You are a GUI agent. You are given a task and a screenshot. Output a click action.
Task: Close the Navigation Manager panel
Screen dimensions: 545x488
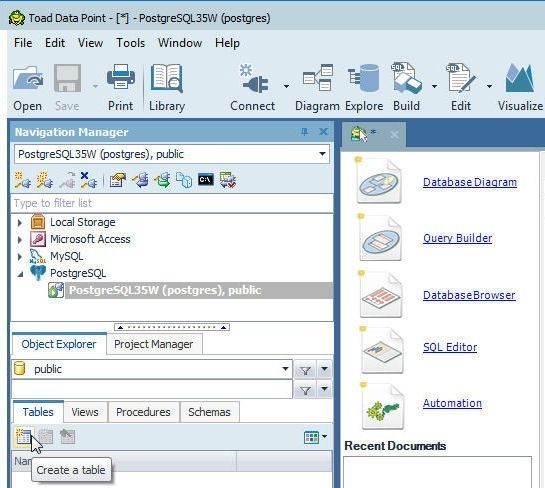coord(323,132)
